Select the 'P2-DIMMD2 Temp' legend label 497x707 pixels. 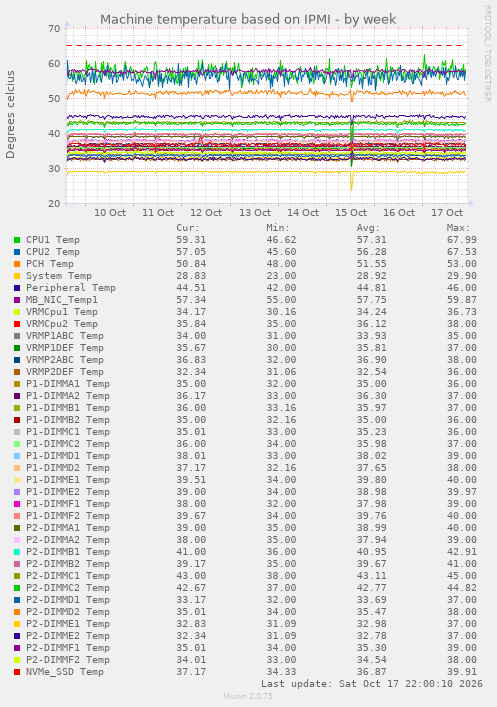coord(68,612)
